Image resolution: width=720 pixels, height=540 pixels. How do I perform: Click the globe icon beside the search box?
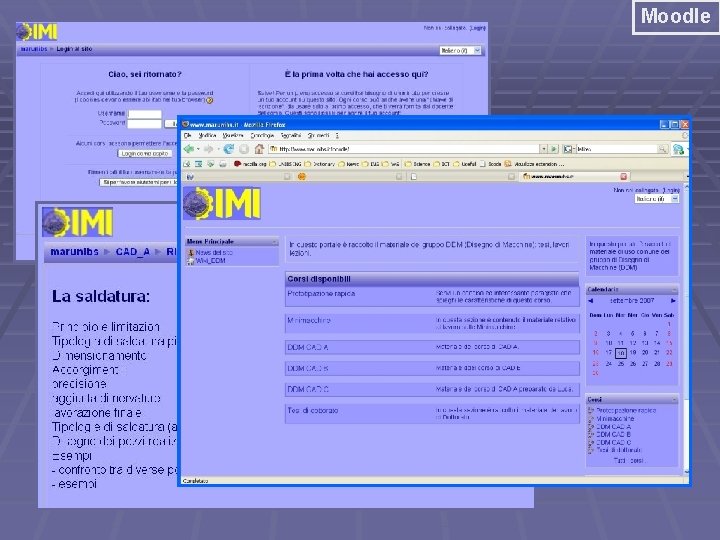pyautogui.click(x=678, y=149)
